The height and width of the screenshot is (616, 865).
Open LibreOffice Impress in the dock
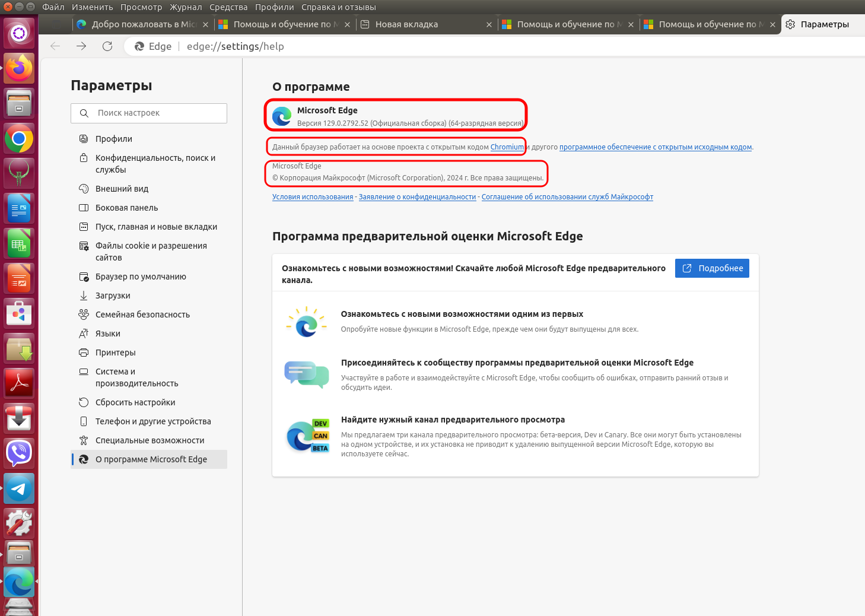pos(19,279)
